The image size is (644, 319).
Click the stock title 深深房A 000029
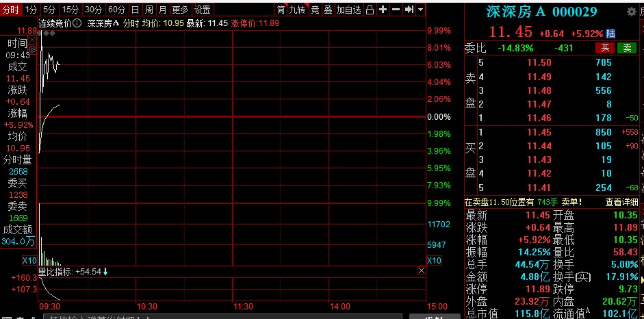click(x=541, y=12)
